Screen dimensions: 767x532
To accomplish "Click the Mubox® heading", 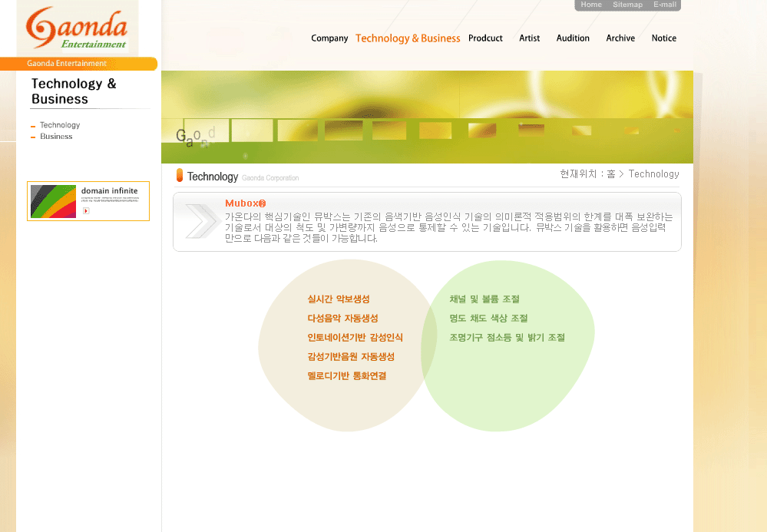I will coord(246,203).
